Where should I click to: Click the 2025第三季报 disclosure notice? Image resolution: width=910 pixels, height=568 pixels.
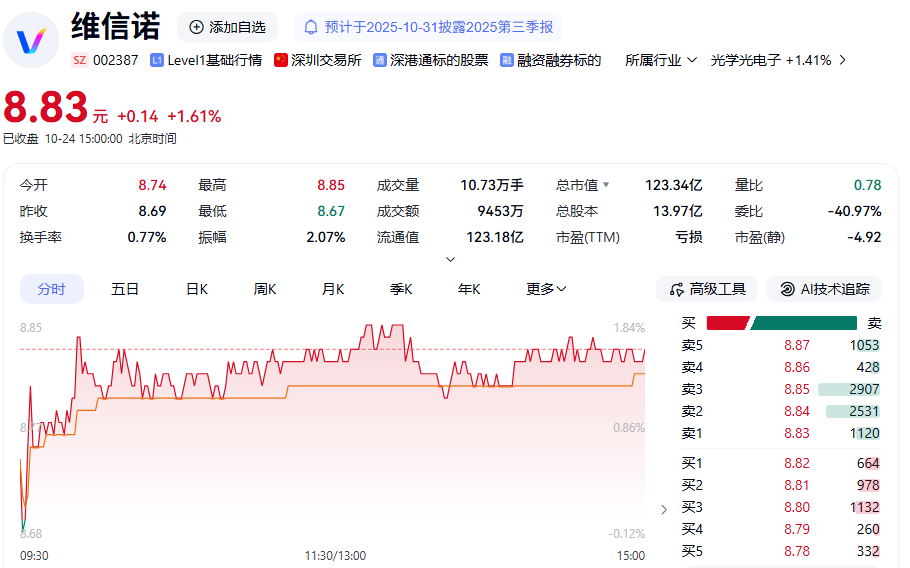coord(432,27)
